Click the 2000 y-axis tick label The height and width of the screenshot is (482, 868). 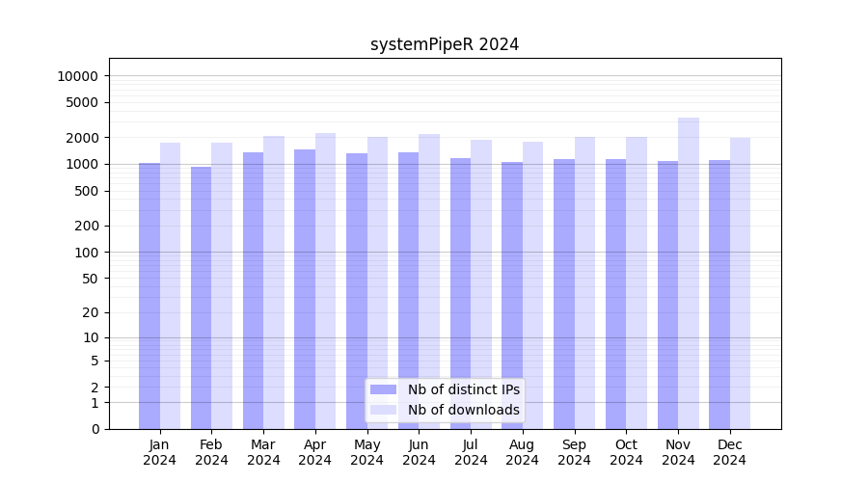tap(81, 138)
